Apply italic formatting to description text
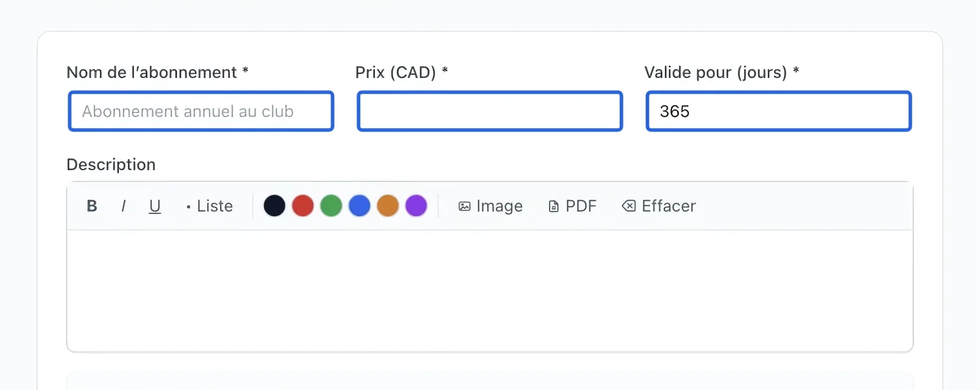The width and height of the screenshot is (980, 390). point(123,206)
